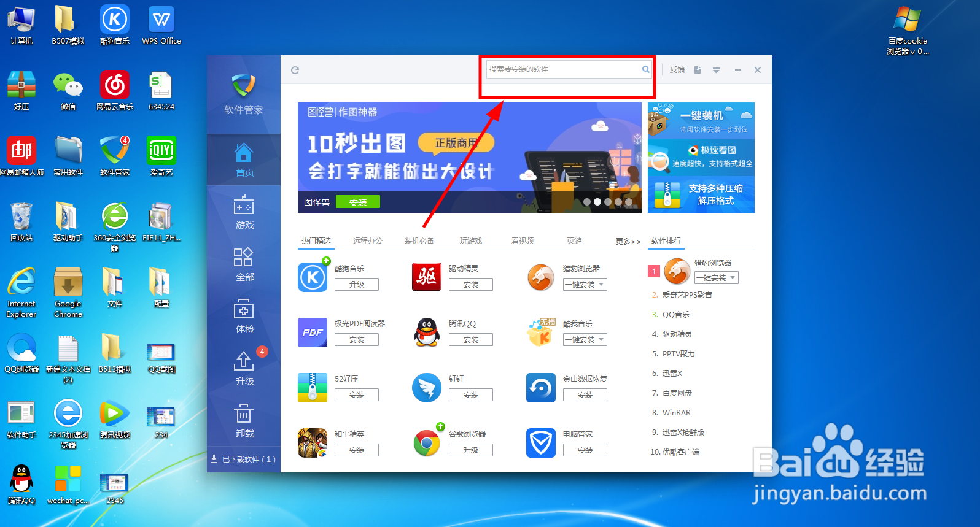Open the checkup sidebar icon
980x527 pixels.
(x=244, y=309)
